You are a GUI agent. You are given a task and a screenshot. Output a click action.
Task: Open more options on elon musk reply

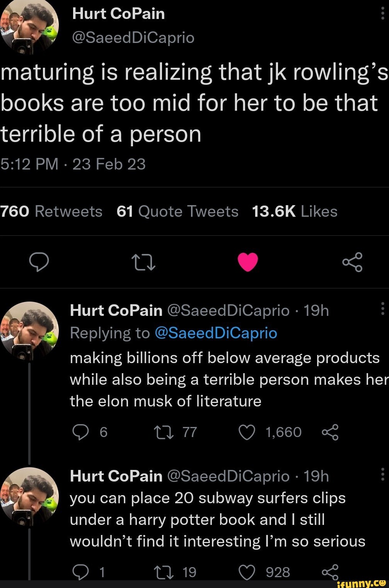[382, 309]
